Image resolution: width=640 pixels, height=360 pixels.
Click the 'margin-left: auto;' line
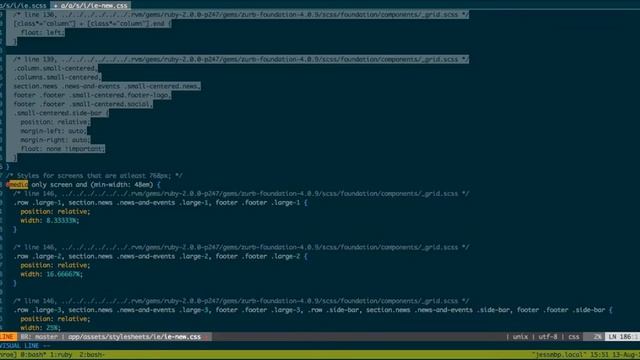[x=53, y=131]
